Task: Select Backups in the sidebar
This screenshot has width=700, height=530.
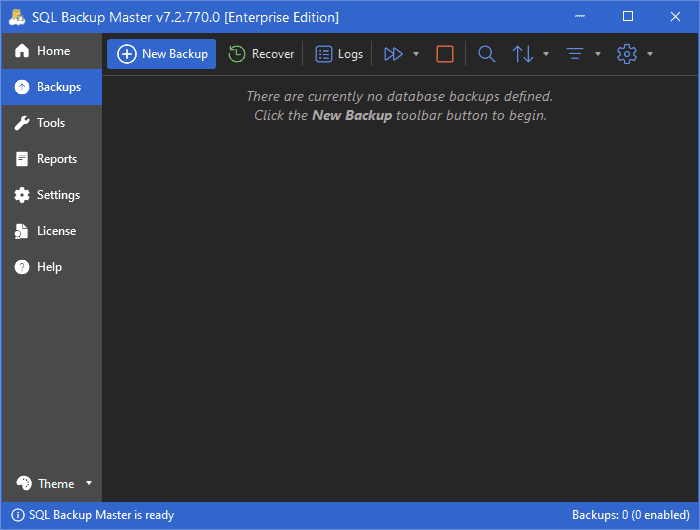Action: (x=52, y=87)
